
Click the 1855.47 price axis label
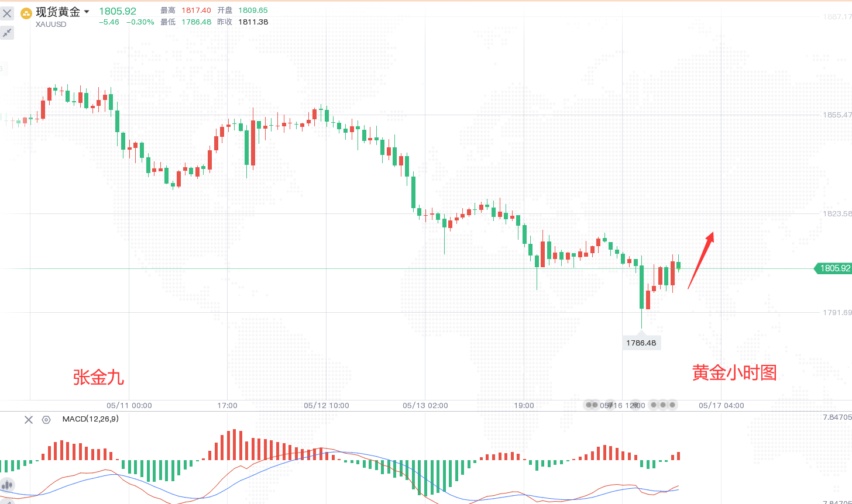click(x=837, y=115)
